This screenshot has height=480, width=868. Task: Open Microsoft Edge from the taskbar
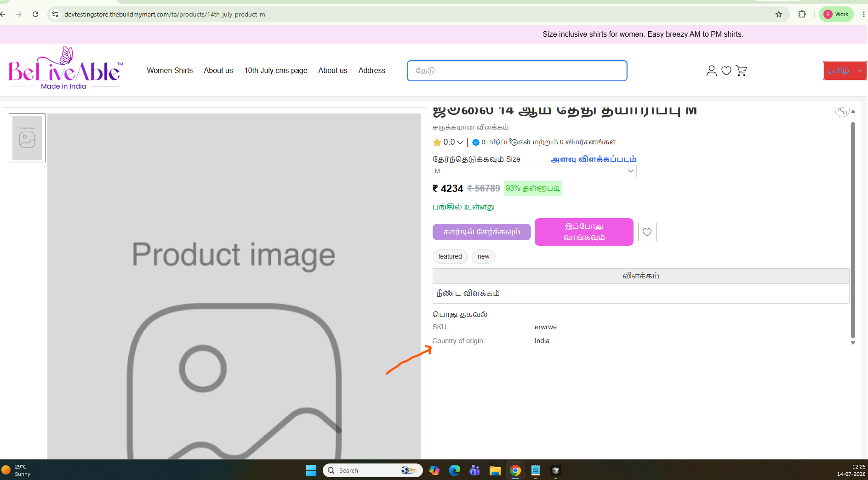pyautogui.click(x=455, y=470)
